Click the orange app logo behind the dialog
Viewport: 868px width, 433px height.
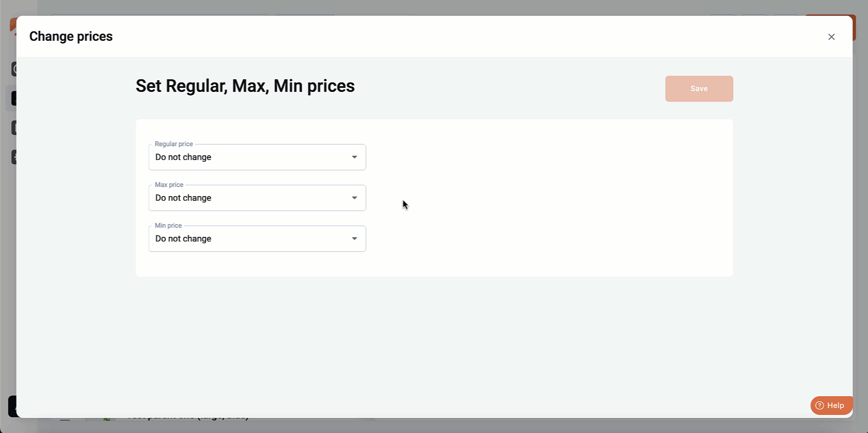pos(13,25)
